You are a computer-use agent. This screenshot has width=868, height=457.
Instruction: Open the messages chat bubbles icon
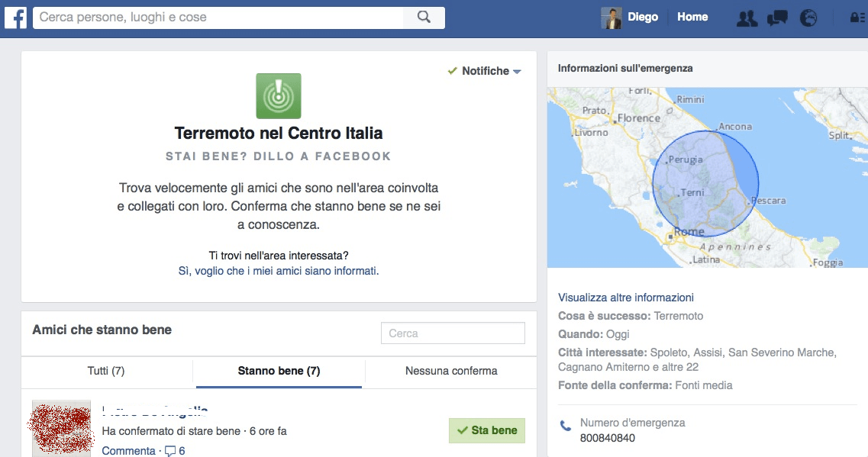(777, 18)
